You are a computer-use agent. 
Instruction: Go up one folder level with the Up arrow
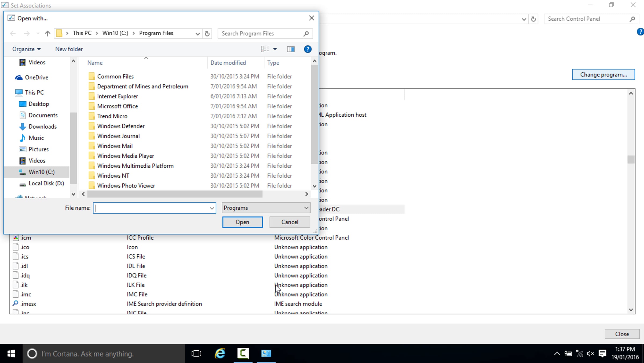pos(47,33)
